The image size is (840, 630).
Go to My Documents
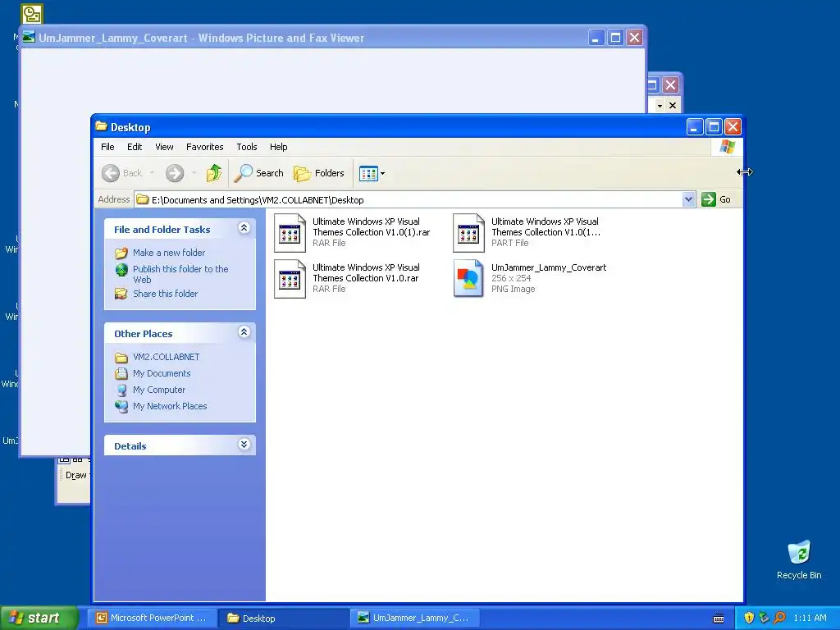click(162, 373)
